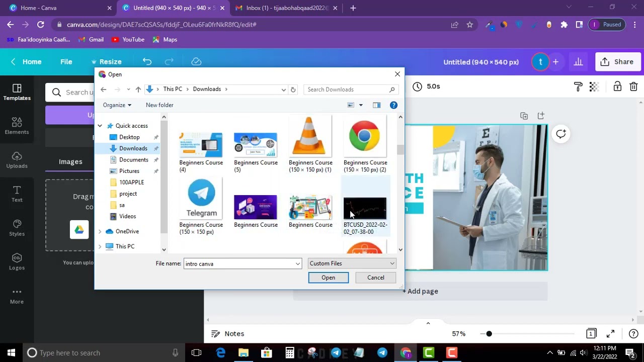This screenshot has width=644, height=362.
Task: Cancel the Open file dialog
Action: pyautogui.click(x=375, y=278)
